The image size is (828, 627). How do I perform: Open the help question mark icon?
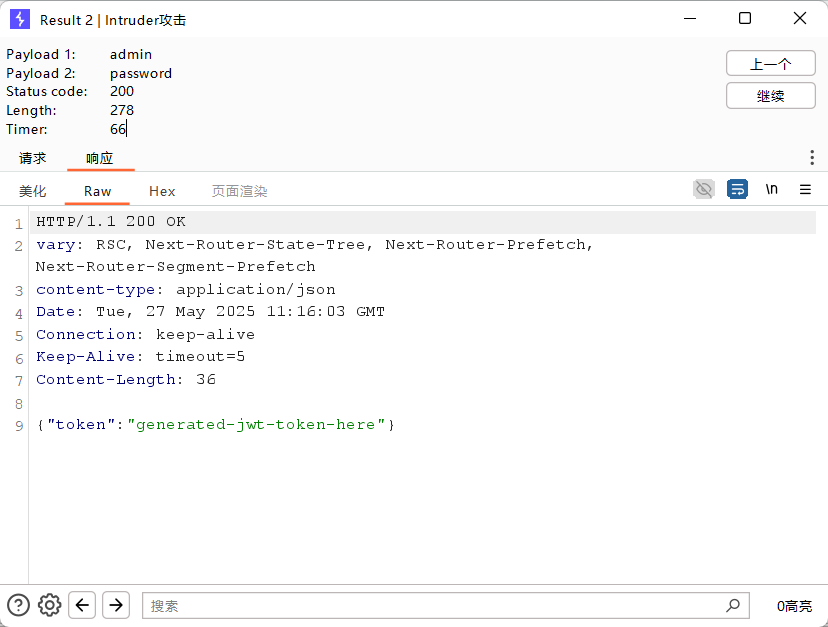[x=18, y=604]
